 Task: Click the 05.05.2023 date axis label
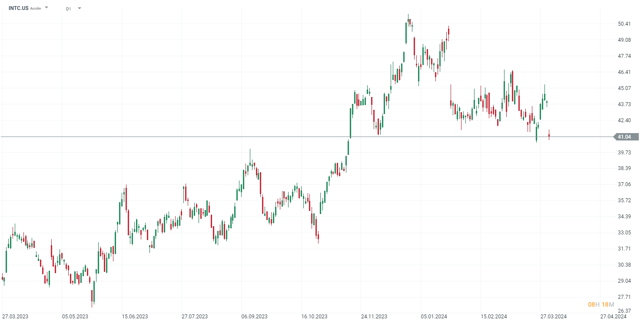pyautogui.click(x=75, y=317)
